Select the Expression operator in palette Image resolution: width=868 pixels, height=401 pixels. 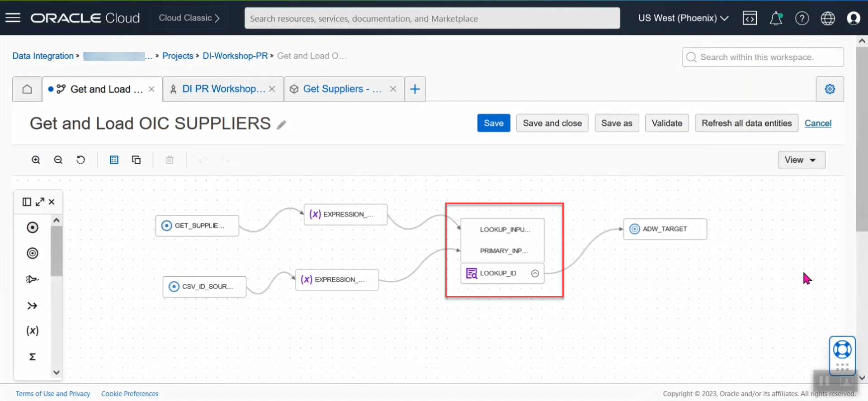[x=33, y=331]
